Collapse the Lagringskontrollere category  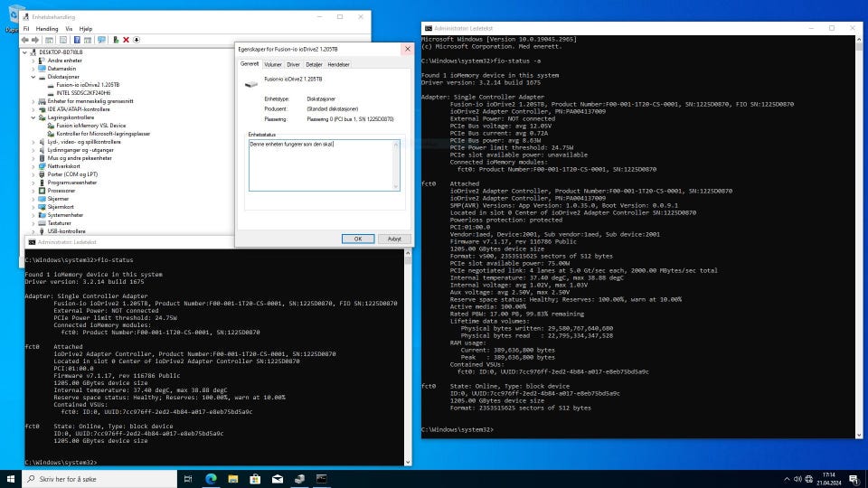tap(33, 117)
